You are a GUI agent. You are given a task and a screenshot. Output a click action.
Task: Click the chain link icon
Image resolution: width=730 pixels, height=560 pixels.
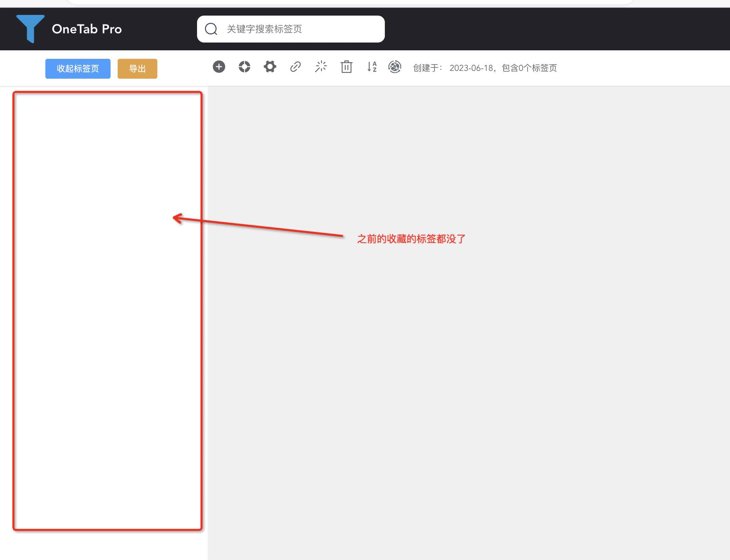pos(296,67)
